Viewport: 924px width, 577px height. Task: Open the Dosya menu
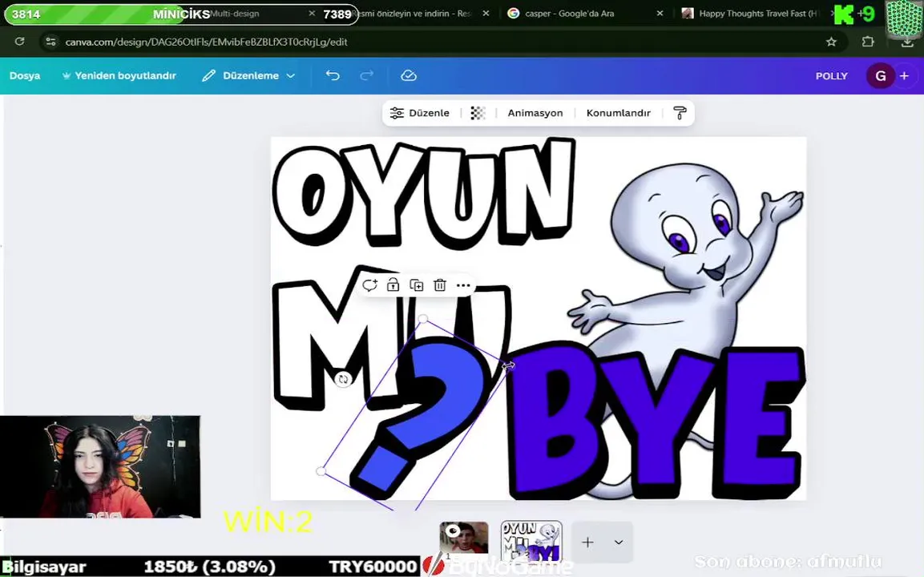pyautogui.click(x=25, y=75)
